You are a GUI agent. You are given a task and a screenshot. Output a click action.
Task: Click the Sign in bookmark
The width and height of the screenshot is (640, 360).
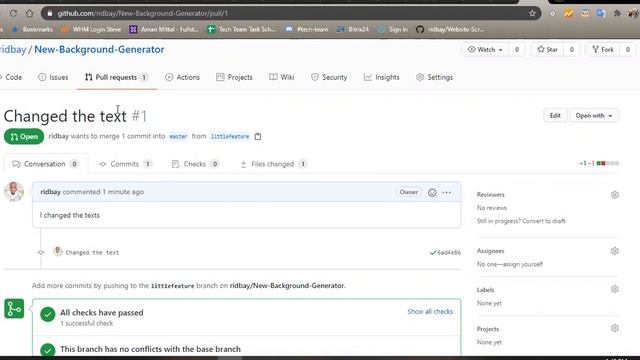pyautogui.click(x=393, y=29)
